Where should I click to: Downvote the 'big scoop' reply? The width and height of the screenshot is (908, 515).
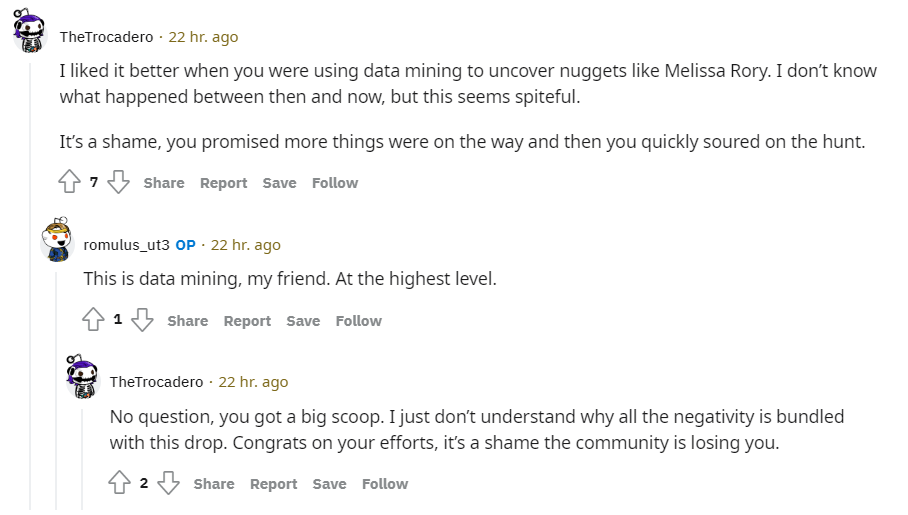tap(169, 483)
